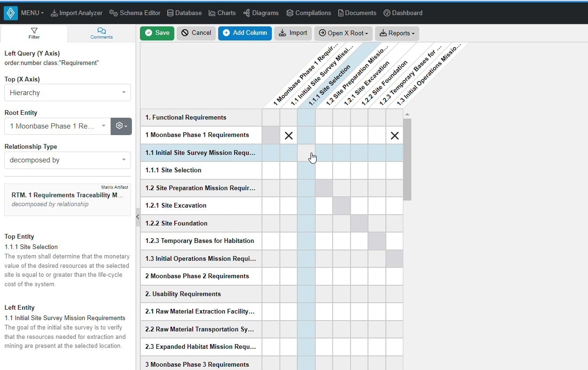Open the Diagrams section
This screenshot has width=588, height=370.
pyautogui.click(x=261, y=13)
